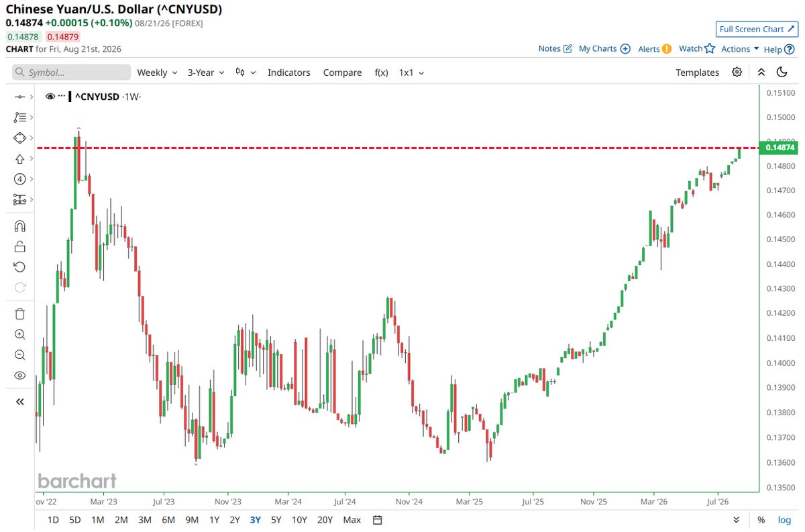This screenshot has height=532, width=805.
Task: Click the redo arrow icon
Action: pyautogui.click(x=19, y=287)
